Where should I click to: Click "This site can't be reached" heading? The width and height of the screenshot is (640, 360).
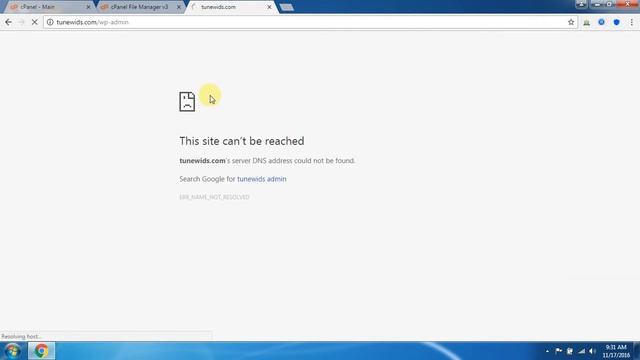(x=242, y=141)
